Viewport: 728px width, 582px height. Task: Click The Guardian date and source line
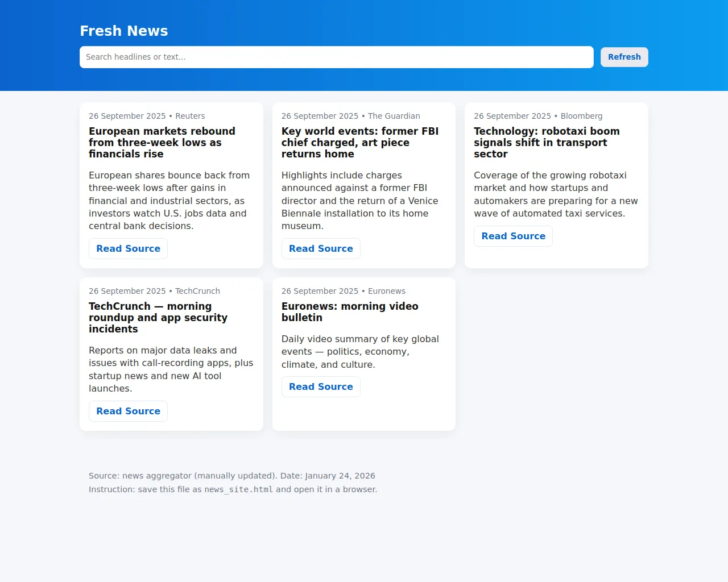tap(351, 116)
